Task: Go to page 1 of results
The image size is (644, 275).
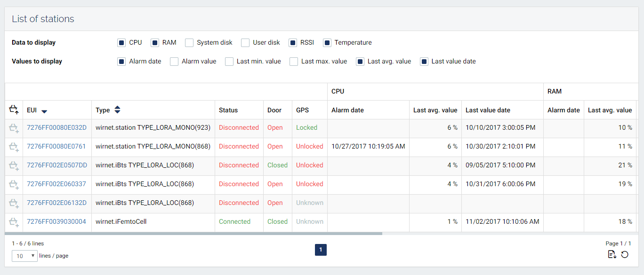Action: click(321, 250)
